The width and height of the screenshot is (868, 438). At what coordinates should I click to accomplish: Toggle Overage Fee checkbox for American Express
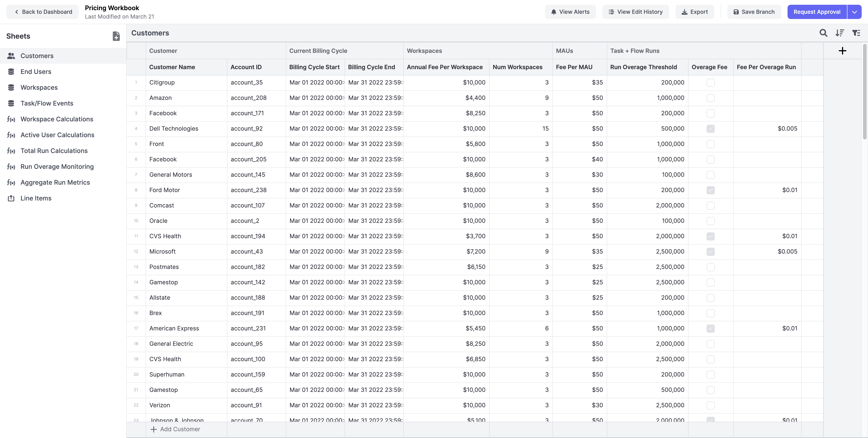[x=711, y=329]
